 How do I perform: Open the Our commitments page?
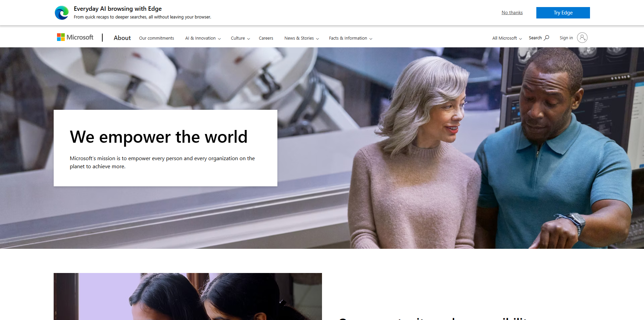tap(156, 38)
